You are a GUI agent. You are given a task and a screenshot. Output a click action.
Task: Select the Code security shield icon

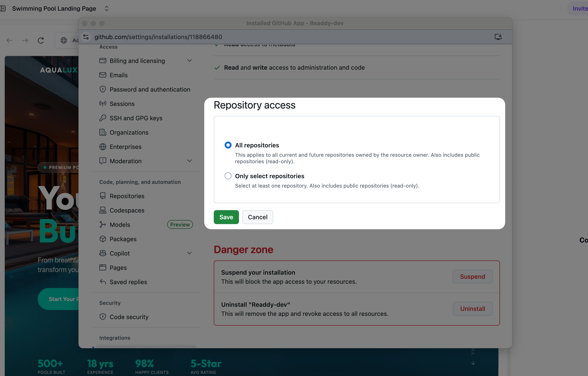(103, 317)
